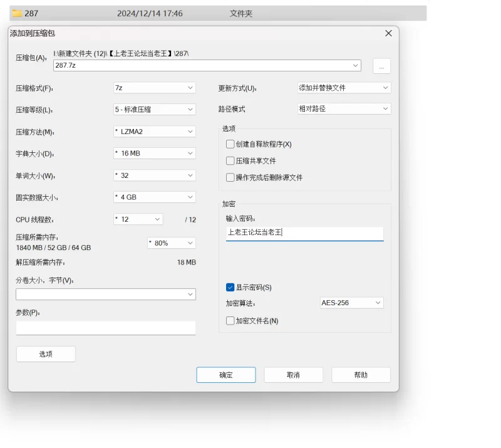This screenshot has height=448, width=501.
Task: Open the browse (...) button for archive path
Action: pos(381,66)
